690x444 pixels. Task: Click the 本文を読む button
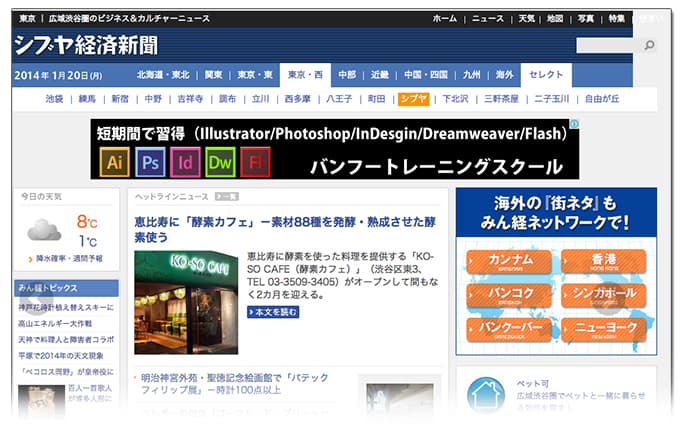(x=273, y=312)
